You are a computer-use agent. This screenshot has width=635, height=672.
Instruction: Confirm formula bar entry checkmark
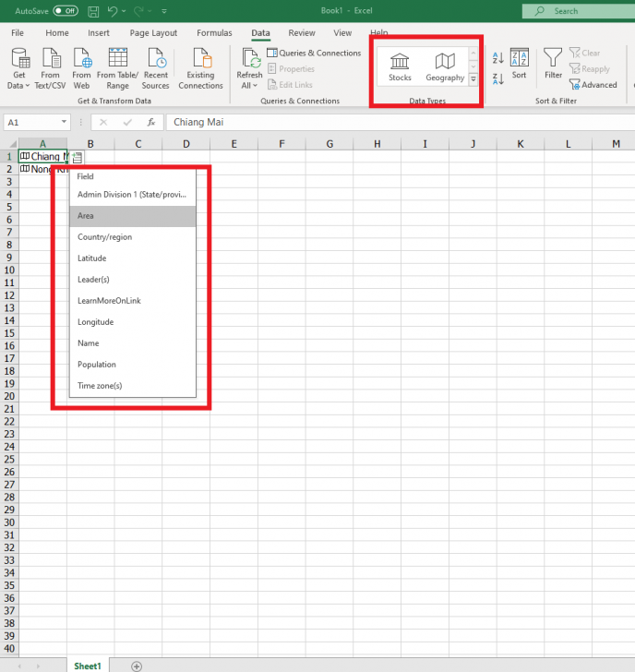pyautogui.click(x=127, y=123)
